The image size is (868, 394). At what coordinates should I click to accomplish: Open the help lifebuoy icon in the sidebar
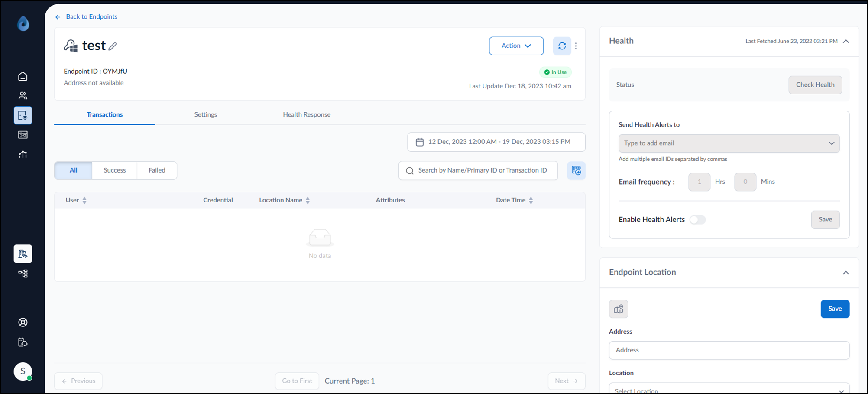click(x=23, y=322)
